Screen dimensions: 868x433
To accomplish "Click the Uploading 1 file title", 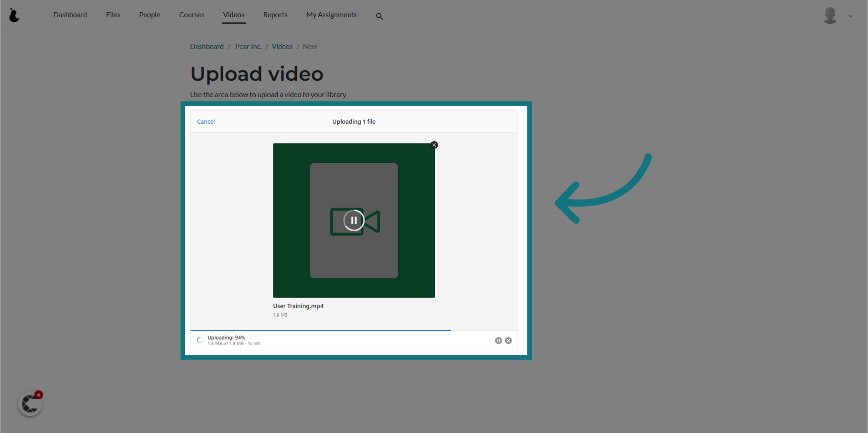I will tap(354, 121).
